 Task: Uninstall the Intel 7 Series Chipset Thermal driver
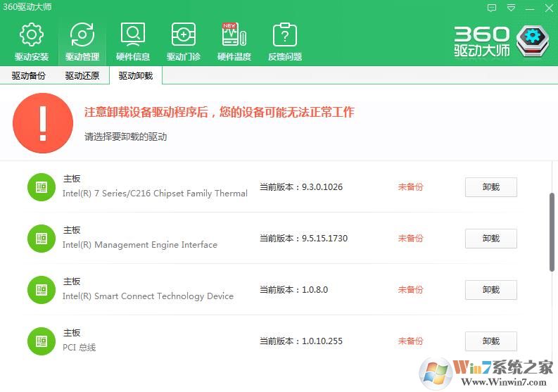490,187
